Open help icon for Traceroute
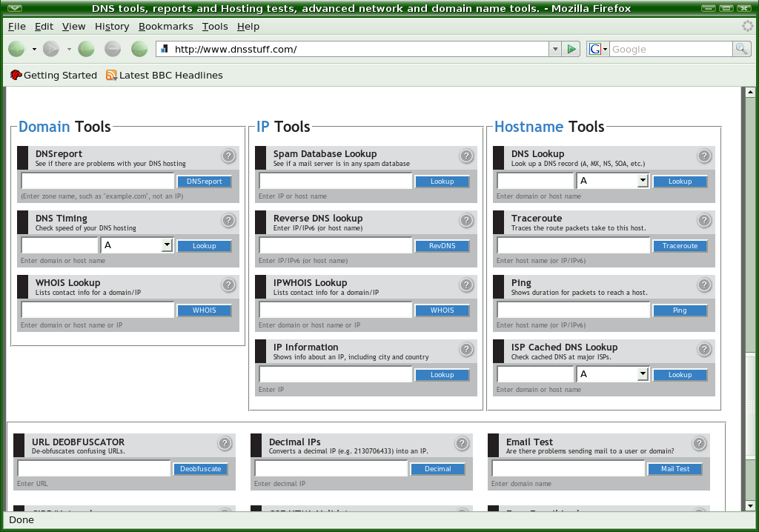759x532 pixels. (704, 220)
